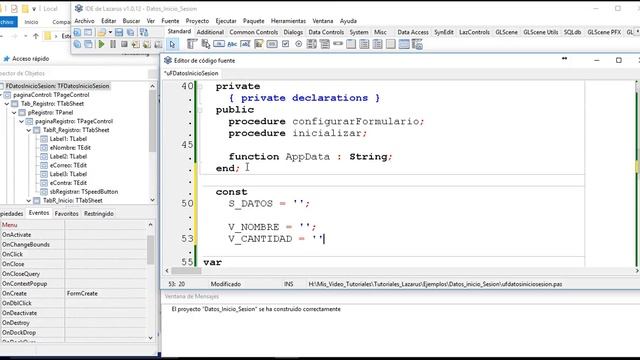Switch to Common Controls palette tab
The image size is (640, 360).
click(x=253, y=32)
